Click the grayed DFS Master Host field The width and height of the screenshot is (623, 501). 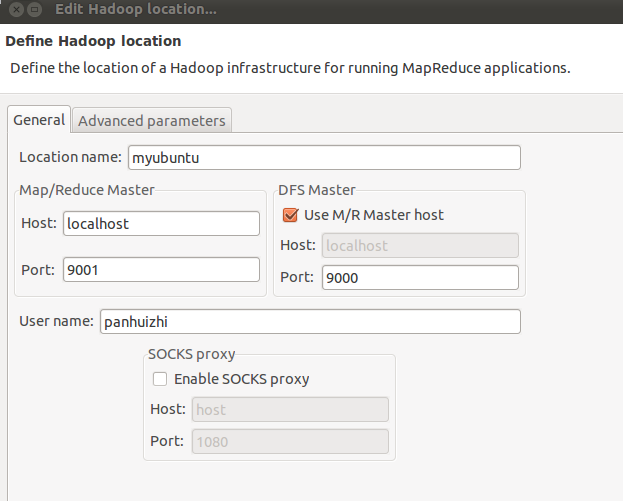[x=420, y=245]
